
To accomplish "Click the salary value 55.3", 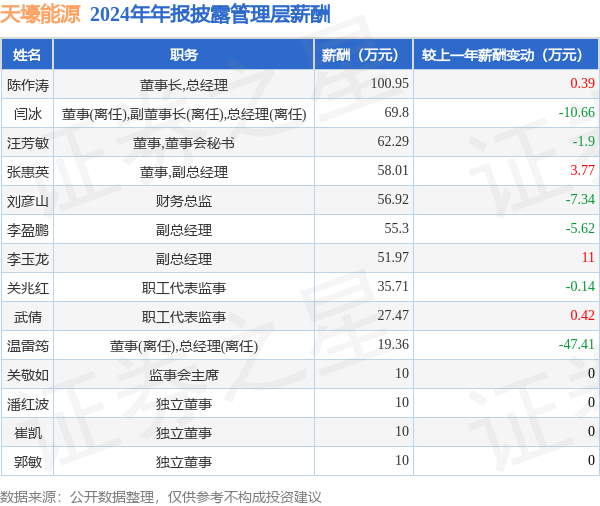I will [x=396, y=229].
